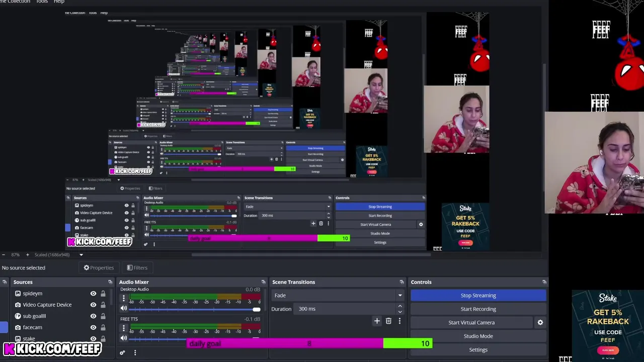The height and width of the screenshot is (362, 644).
Task: Click the blue selected scene in Scenes list
Action: tap(4, 327)
